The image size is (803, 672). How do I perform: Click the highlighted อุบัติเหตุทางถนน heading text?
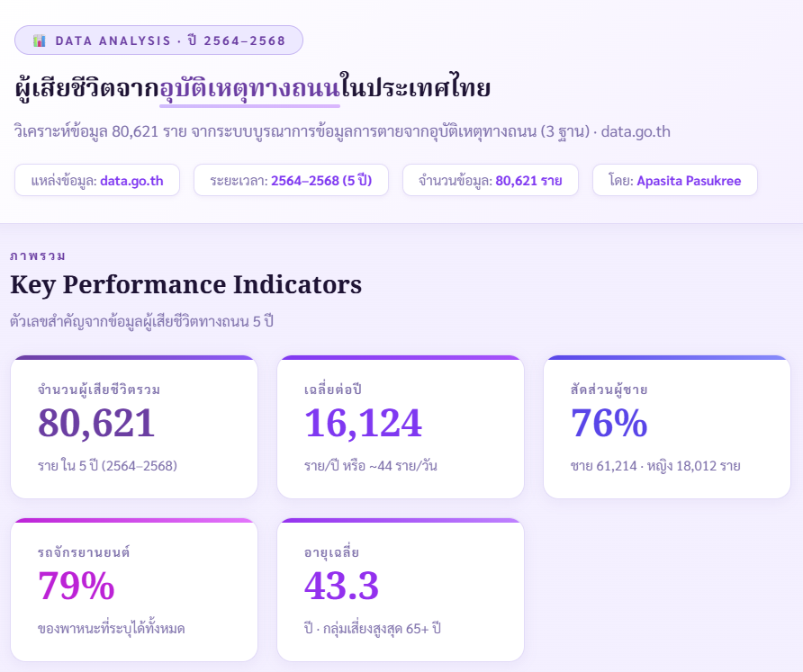(x=249, y=88)
